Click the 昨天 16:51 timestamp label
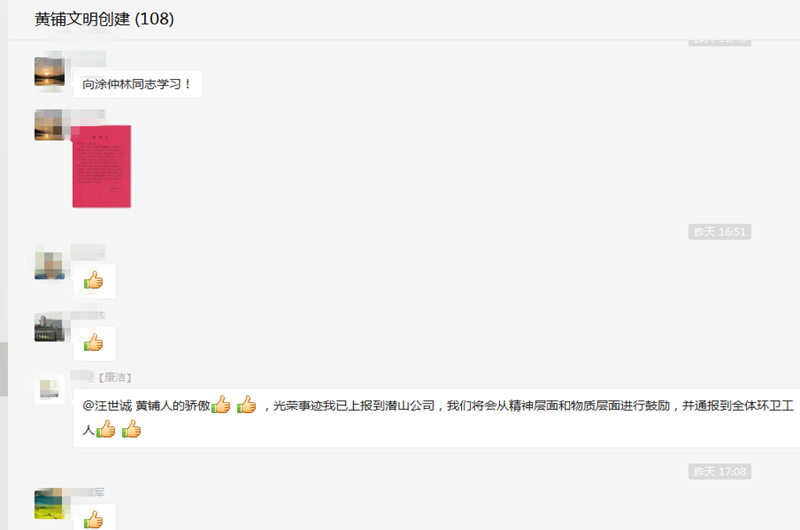Screen dimensions: 800x530 pyautogui.click(x=719, y=232)
